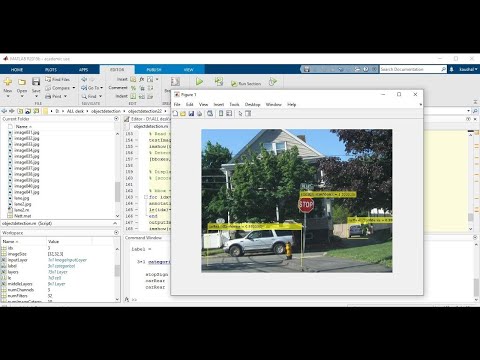
Task: Click the Open folder icon in toolstrip
Action: [x=22, y=82]
